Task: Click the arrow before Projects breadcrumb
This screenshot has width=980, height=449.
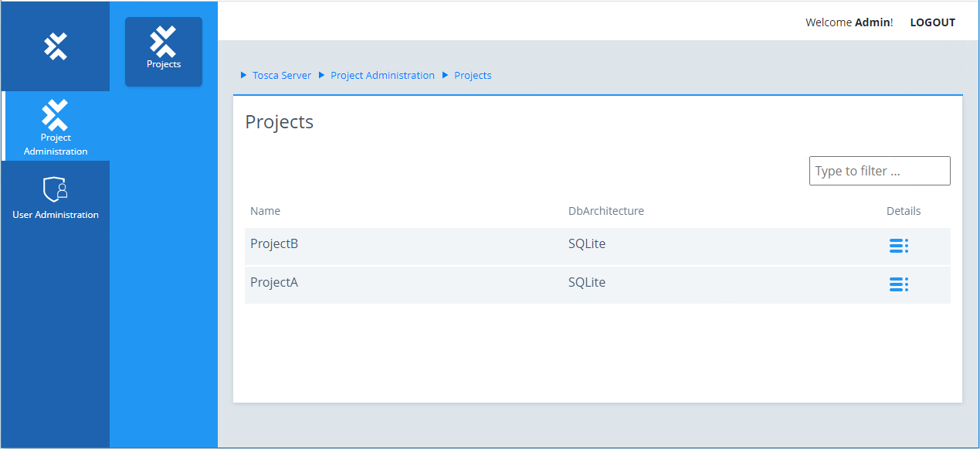Action: 445,76
